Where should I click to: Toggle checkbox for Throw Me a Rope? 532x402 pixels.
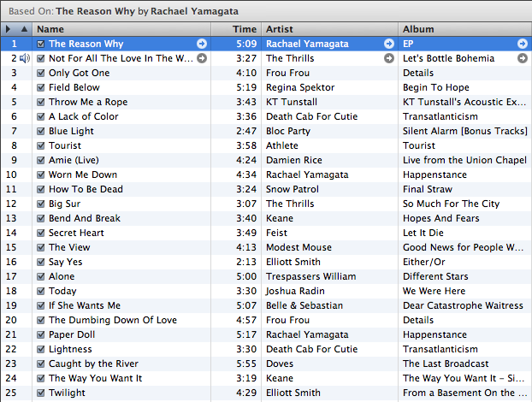point(41,102)
